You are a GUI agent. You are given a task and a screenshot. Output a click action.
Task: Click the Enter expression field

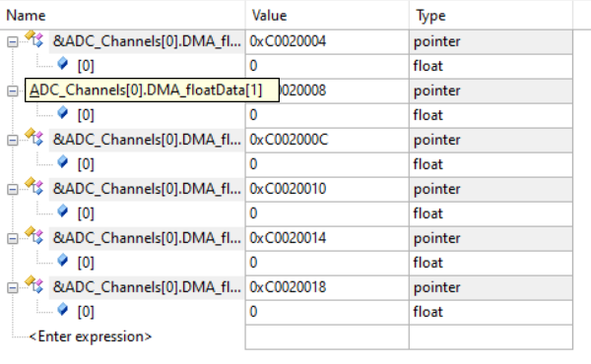(91, 336)
